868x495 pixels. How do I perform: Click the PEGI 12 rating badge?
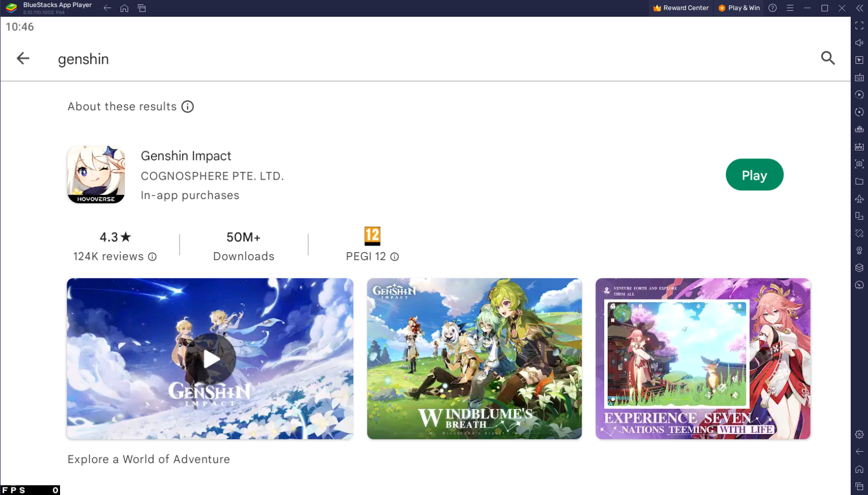372,236
